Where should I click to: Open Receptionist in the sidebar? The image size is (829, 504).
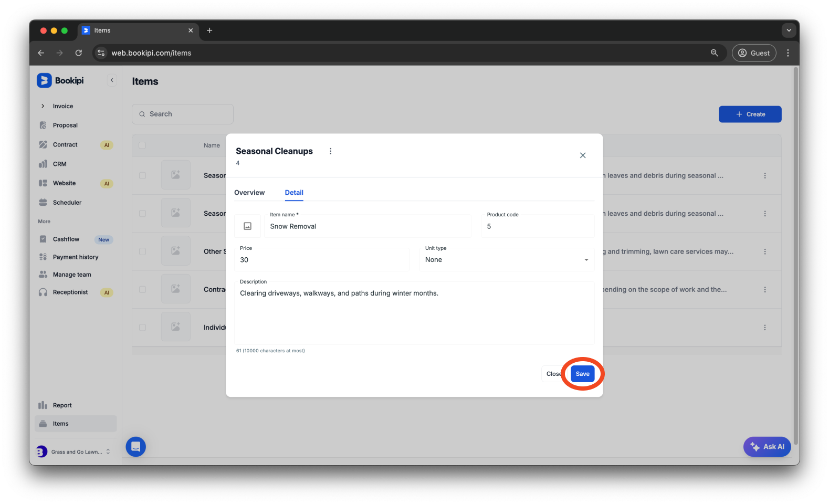(70, 292)
